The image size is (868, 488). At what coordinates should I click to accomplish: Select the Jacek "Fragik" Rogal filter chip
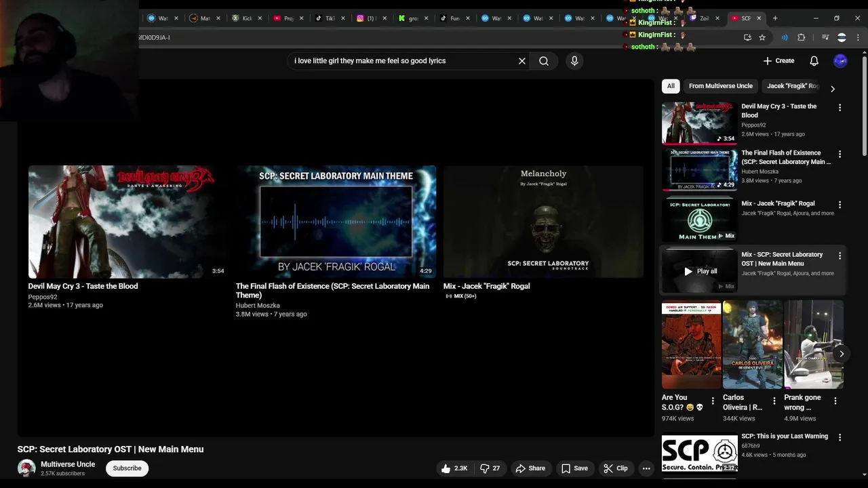793,86
